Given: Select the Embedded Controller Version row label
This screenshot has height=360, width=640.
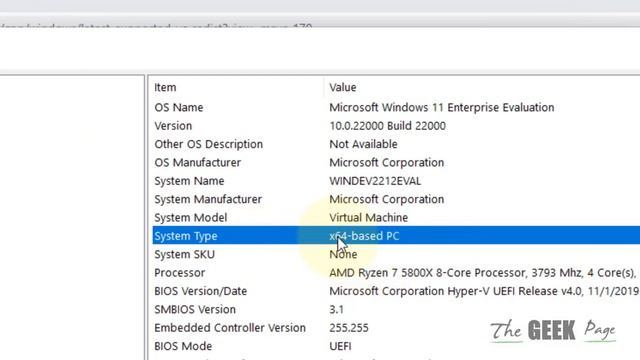Looking at the screenshot, I should click(x=230, y=328).
